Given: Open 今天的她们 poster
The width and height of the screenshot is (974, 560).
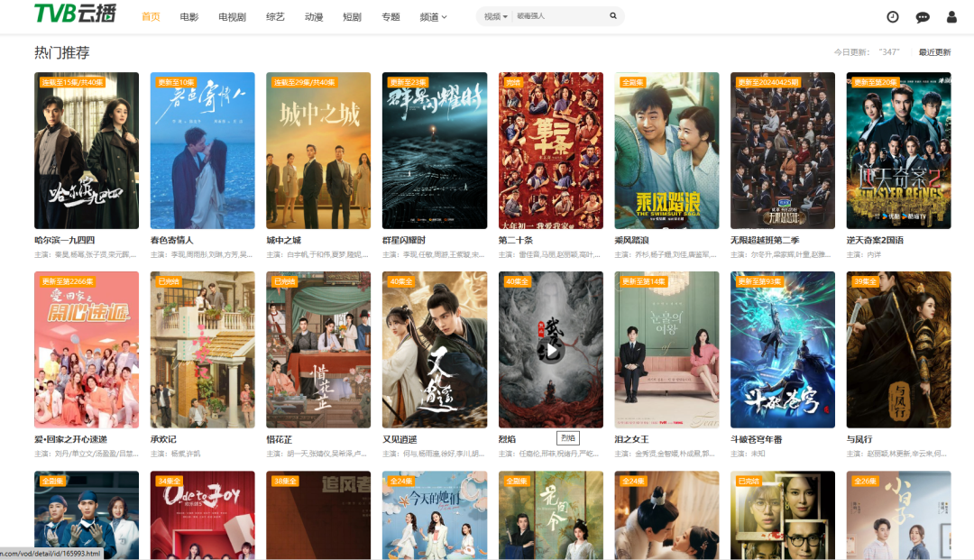Looking at the screenshot, I should (435, 515).
